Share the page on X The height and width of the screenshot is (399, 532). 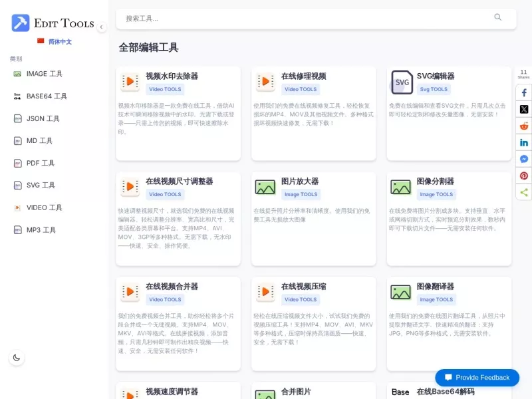click(x=524, y=109)
